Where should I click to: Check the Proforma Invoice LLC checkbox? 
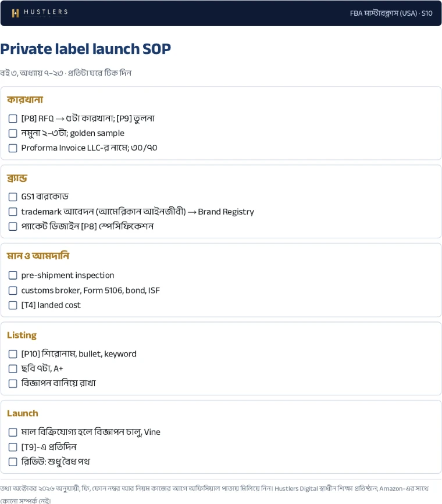tap(13, 148)
